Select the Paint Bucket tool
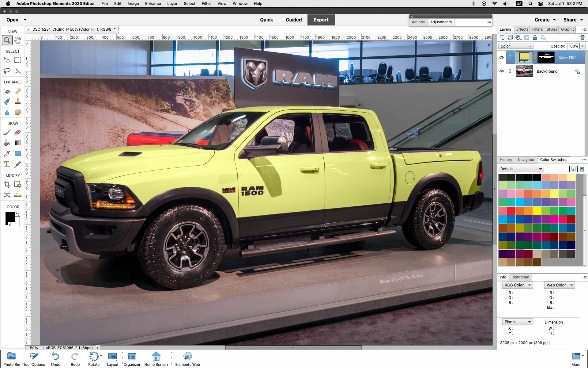The height and width of the screenshot is (368, 588). 7,143
